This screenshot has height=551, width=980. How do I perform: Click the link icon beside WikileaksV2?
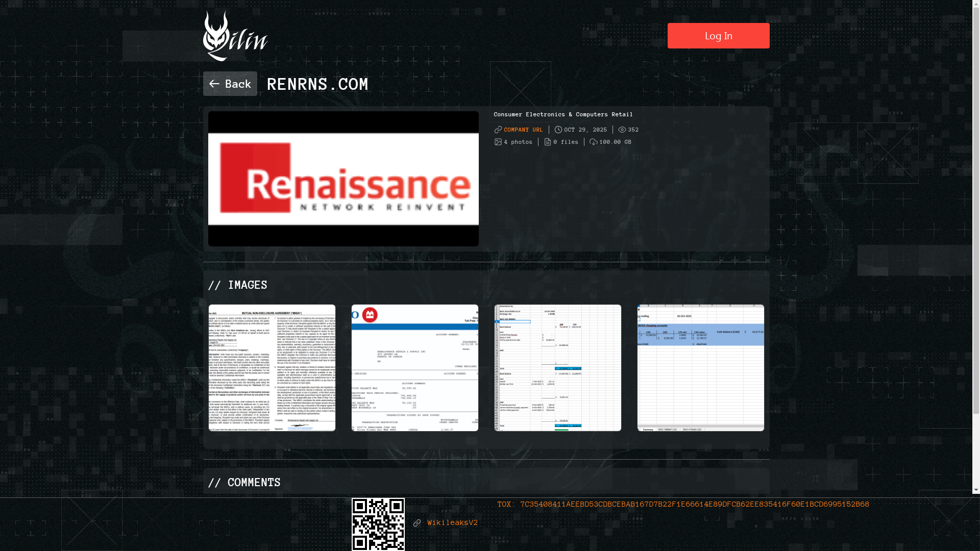(417, 523)
